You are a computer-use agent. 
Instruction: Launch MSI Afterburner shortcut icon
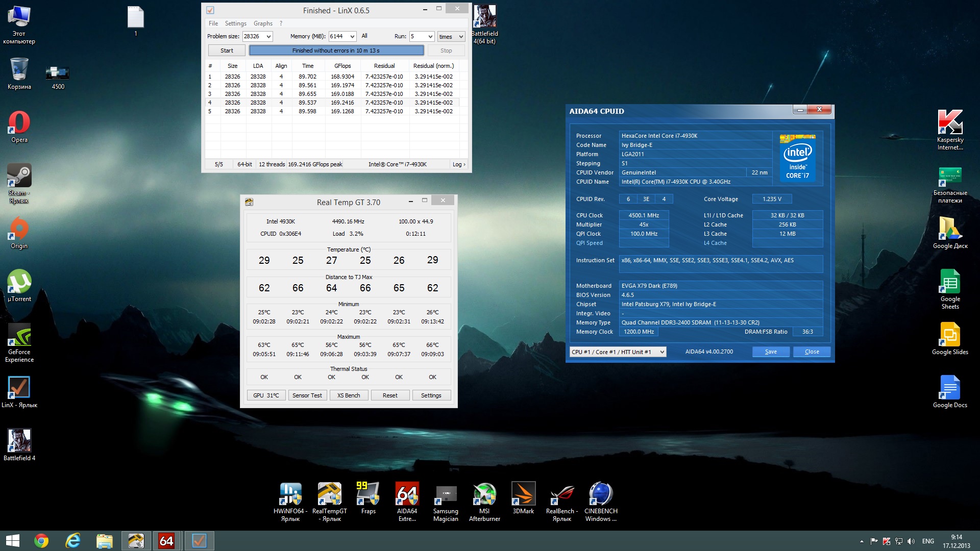click(x=484, y=494)
